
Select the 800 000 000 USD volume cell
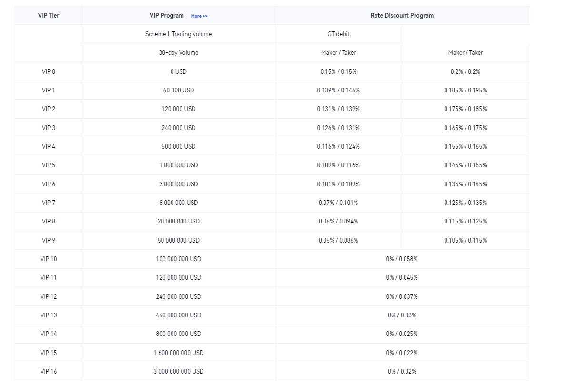coord(179,334)
